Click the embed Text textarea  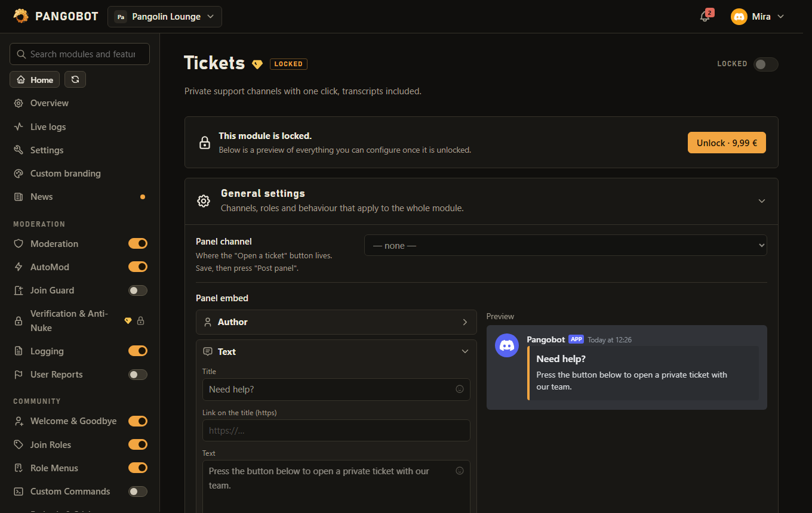click(336, 486)
